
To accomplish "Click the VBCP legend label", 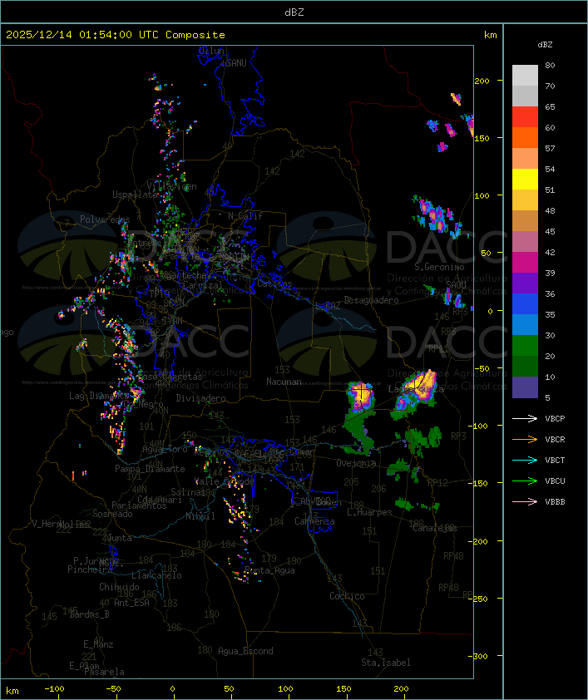I will point(555,419).
